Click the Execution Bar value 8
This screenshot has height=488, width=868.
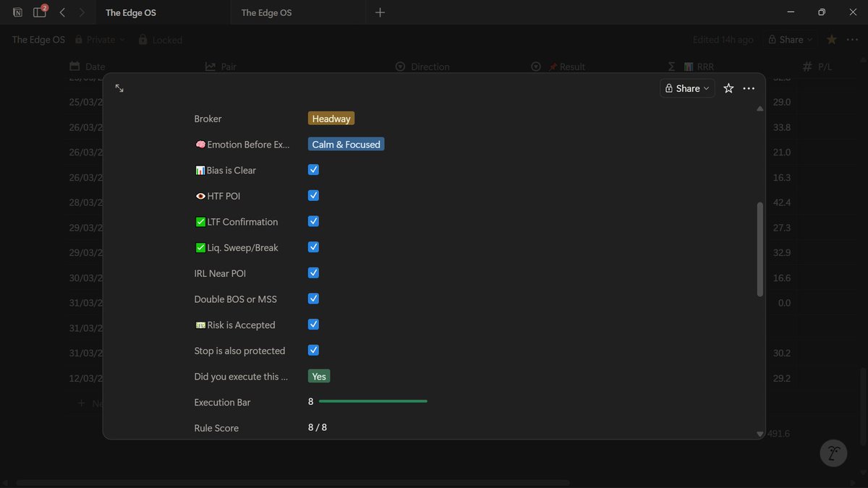coord(310,402)
